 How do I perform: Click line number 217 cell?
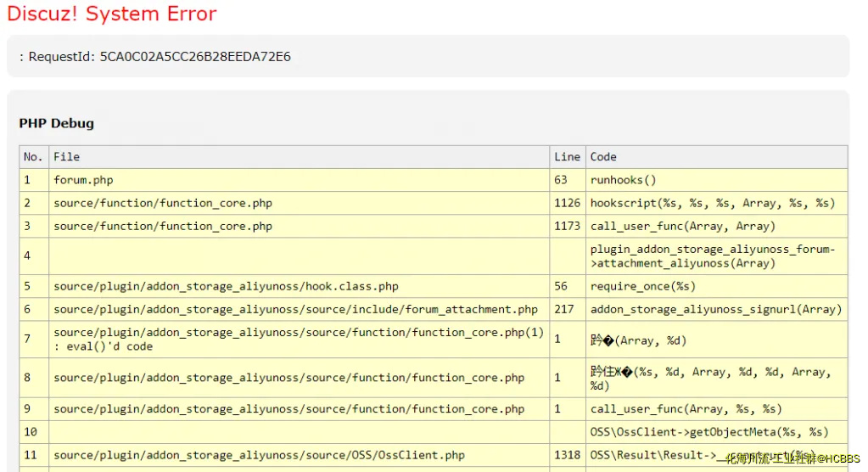568,310
